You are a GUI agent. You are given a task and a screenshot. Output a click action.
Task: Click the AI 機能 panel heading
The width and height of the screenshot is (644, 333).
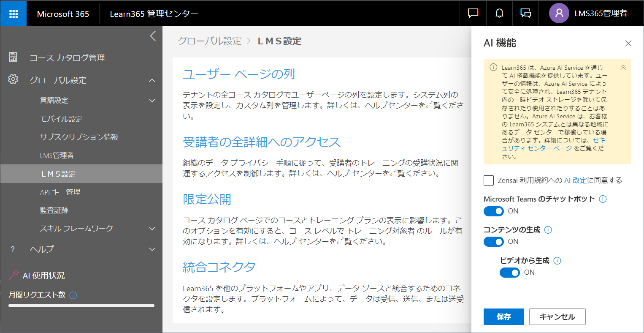(x=500, y=43)
